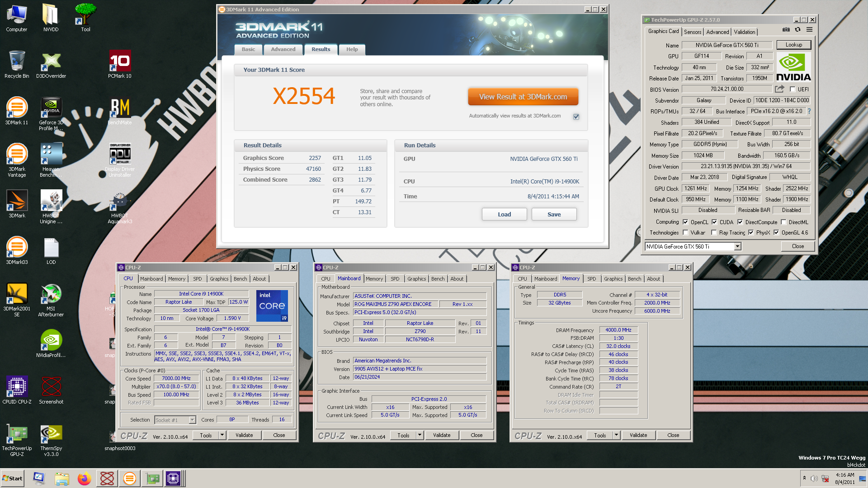868x488 pixels.
Task: Launch Heaven Benchmark desktop shortcut
Action: (x=51, y=160)
